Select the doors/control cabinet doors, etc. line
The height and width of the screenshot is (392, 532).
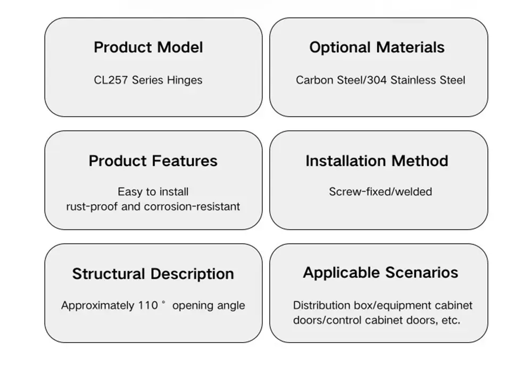[377, 320]
